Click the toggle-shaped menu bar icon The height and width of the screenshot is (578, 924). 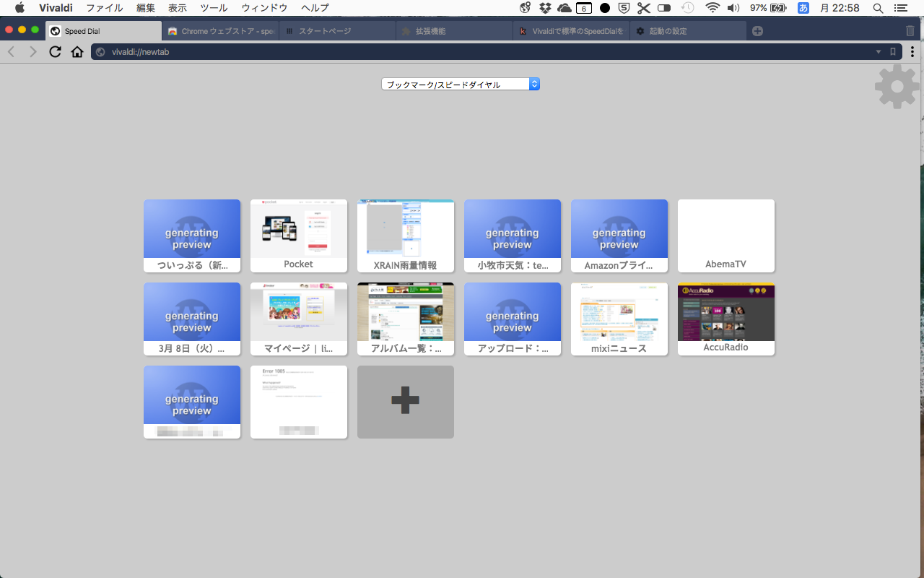tap(665, 8)
